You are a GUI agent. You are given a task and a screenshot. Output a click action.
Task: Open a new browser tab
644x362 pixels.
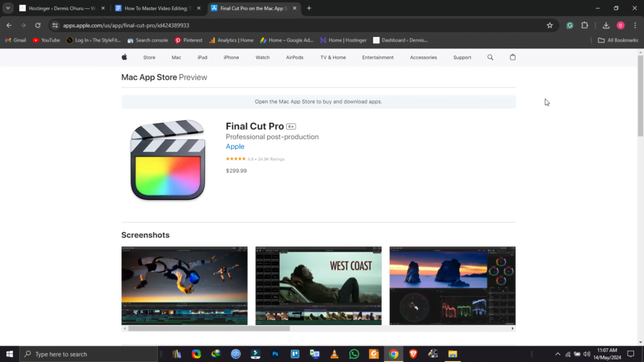pos(309,8)
